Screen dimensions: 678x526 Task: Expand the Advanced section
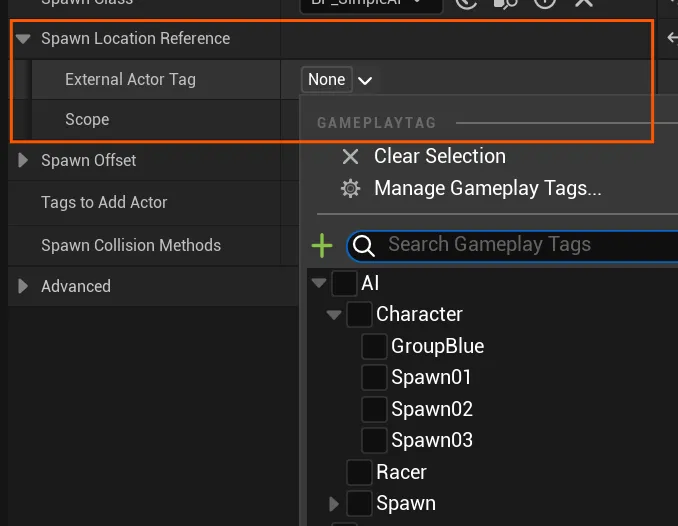coord(23,286)
